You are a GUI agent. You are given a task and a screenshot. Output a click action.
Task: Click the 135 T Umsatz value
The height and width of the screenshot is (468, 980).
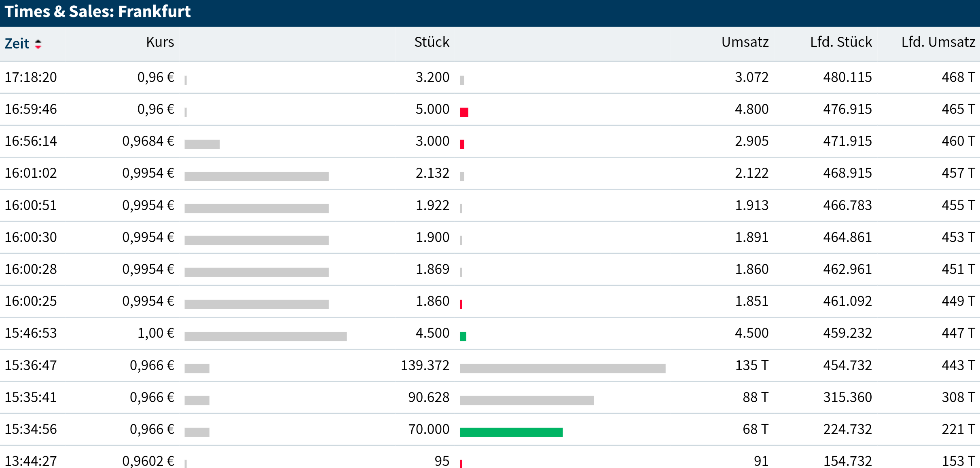coord(751,365)
